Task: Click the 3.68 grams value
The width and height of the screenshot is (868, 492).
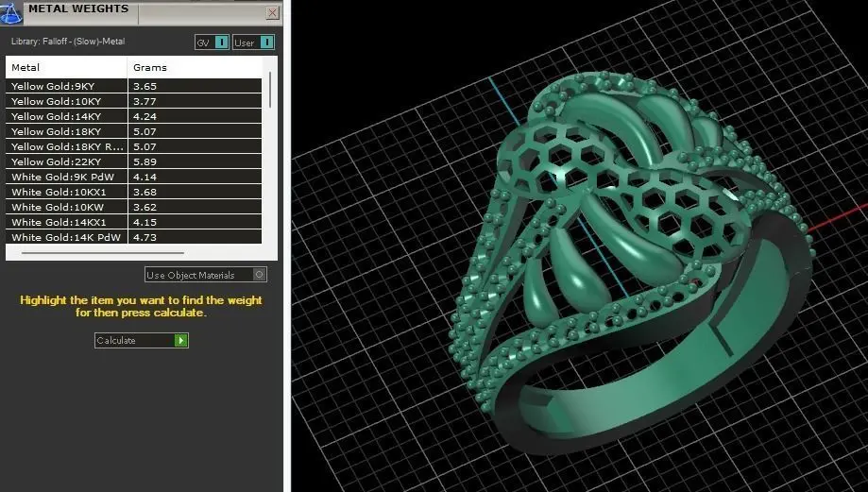Action: pyautogui.click(x=145, y=192)
